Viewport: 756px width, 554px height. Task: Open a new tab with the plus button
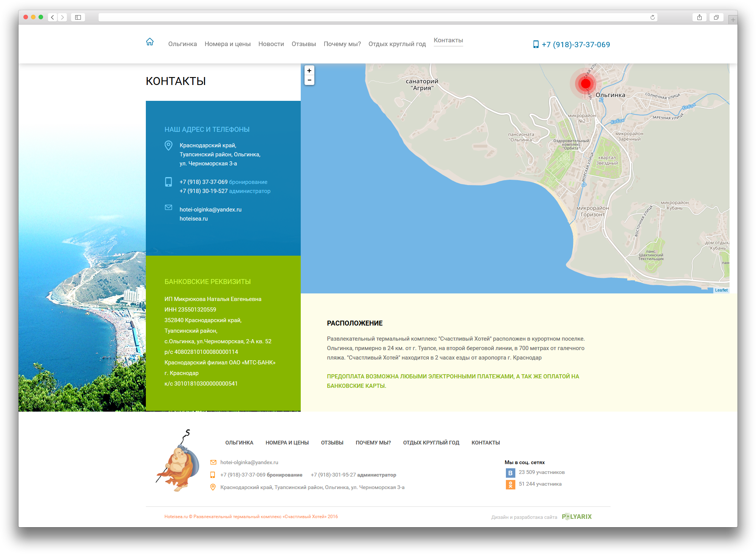[733, 20]
